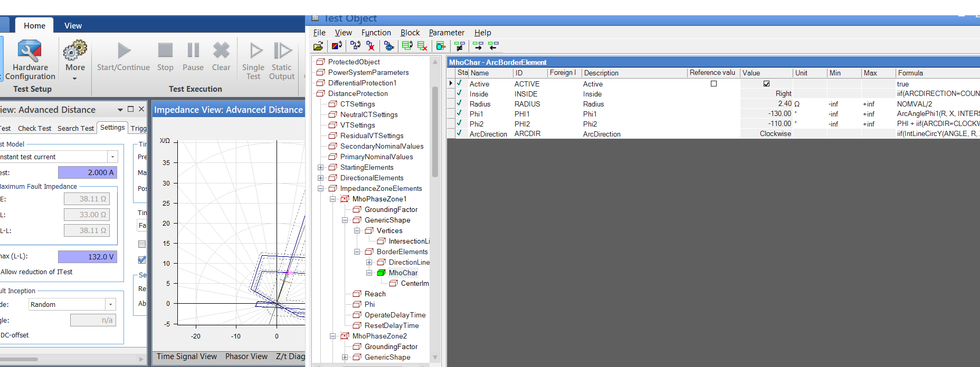Switch to the Search Test tab

75,128
